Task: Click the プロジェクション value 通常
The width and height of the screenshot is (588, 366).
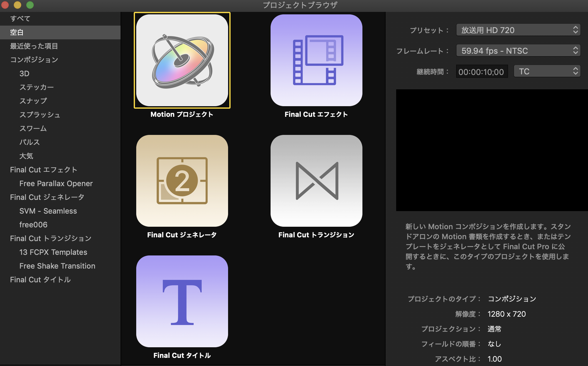Action: pos(494,329)
